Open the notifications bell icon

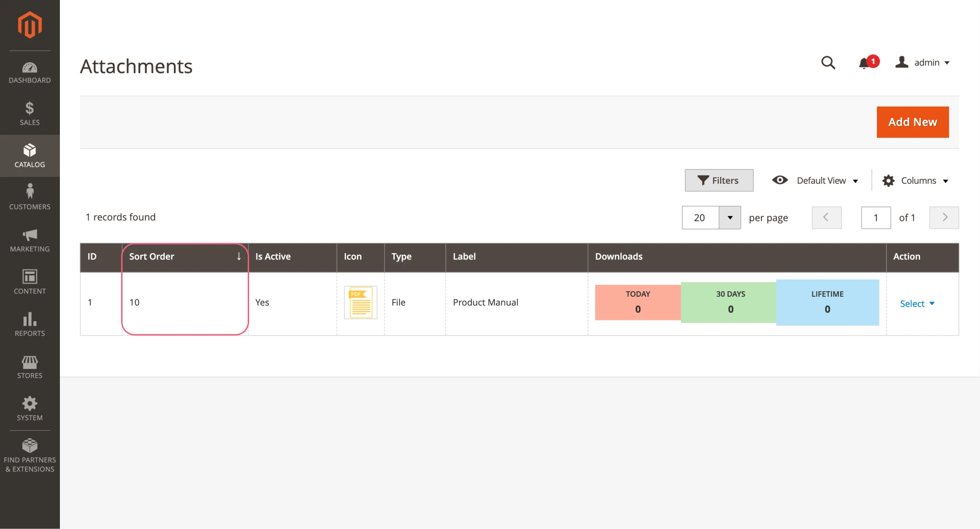[x=865, y=63]
